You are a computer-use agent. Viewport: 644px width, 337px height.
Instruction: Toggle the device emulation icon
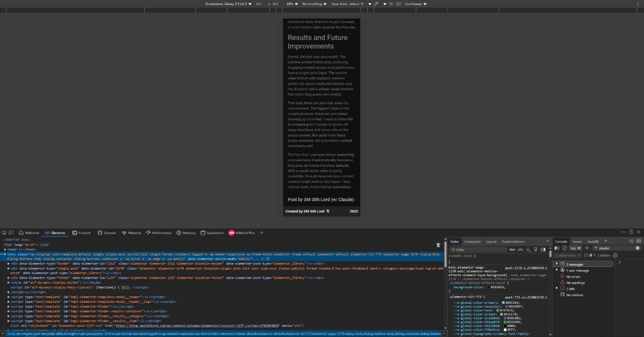[11, 233]
